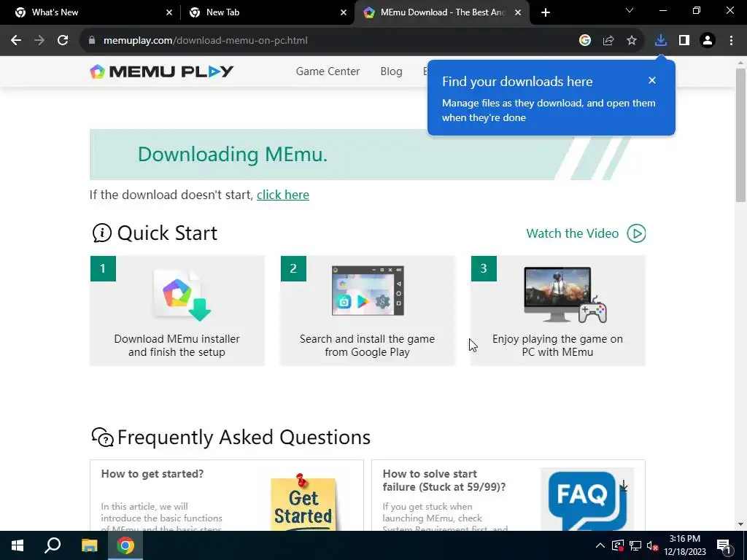This screenshot has width=747, height=560.
Task: Bookmark this page with the star
Action: [x=632, y=41]
